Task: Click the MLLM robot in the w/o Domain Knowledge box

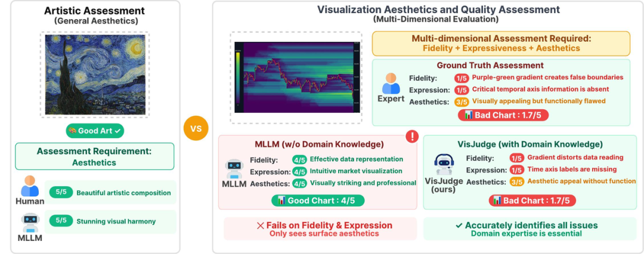Action: point(235,169)
